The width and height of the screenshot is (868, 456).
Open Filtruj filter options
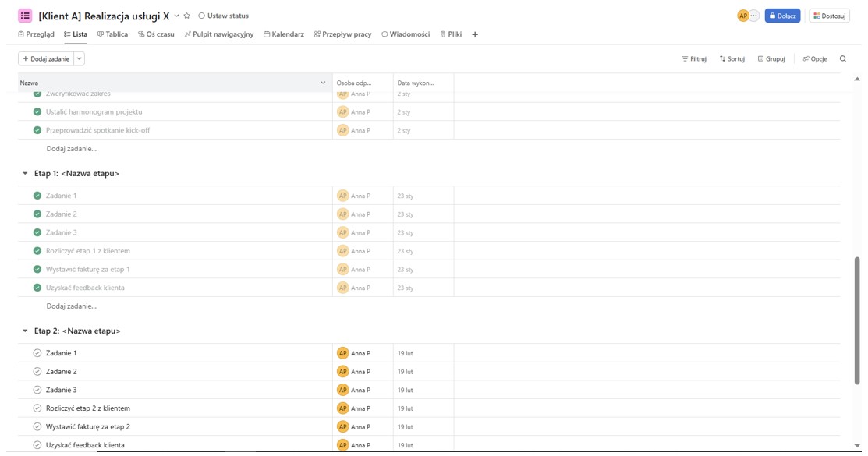694,58
